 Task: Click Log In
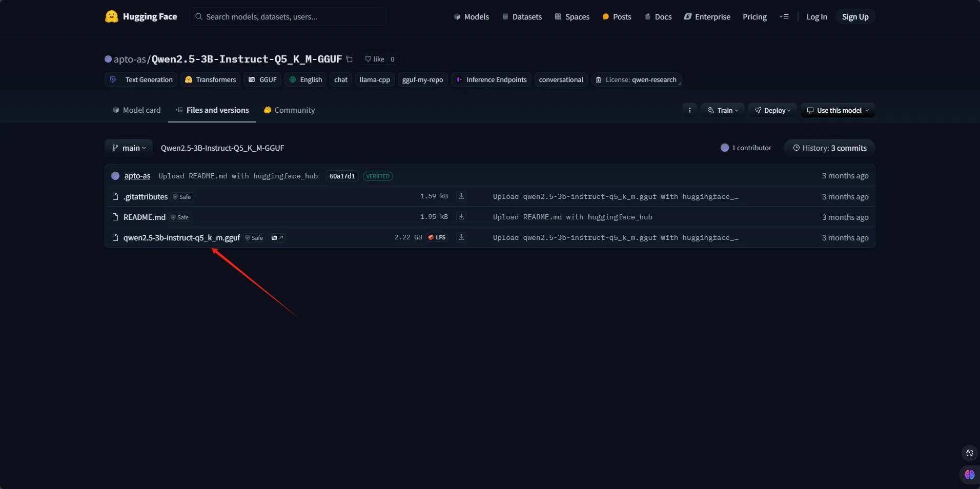[816, 17]
